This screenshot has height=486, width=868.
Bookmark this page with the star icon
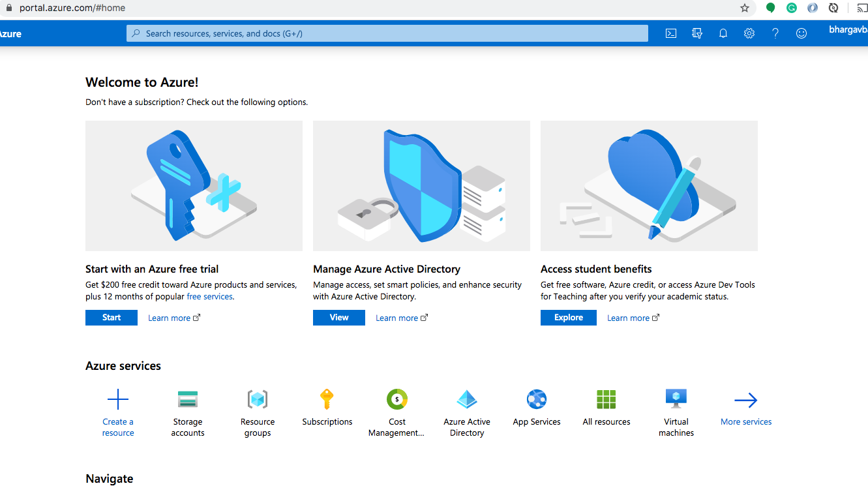tap(745, 8)
